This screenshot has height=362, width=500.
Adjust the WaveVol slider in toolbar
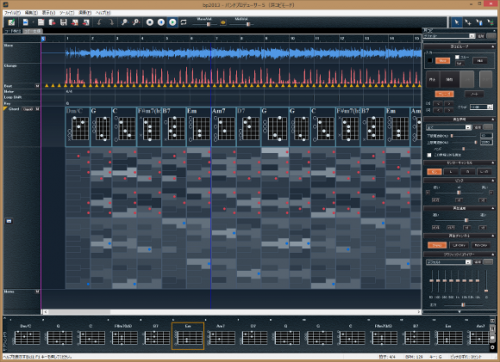pos(209,24)
